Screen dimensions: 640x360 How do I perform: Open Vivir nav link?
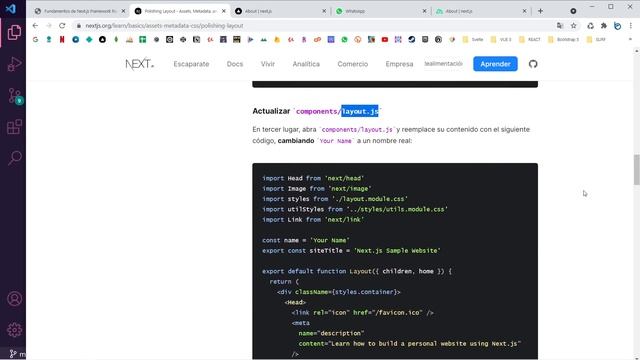[x=268, y=64]
